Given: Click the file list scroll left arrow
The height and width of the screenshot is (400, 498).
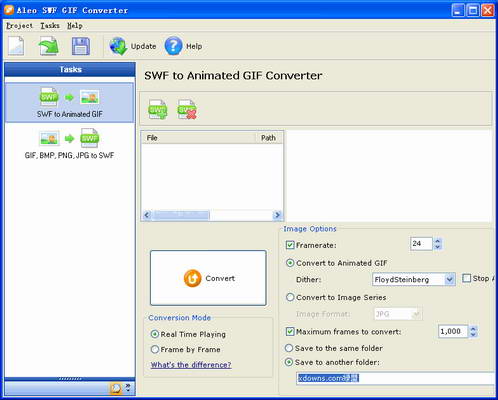Looking at the screenshot, I should (147, 215).
